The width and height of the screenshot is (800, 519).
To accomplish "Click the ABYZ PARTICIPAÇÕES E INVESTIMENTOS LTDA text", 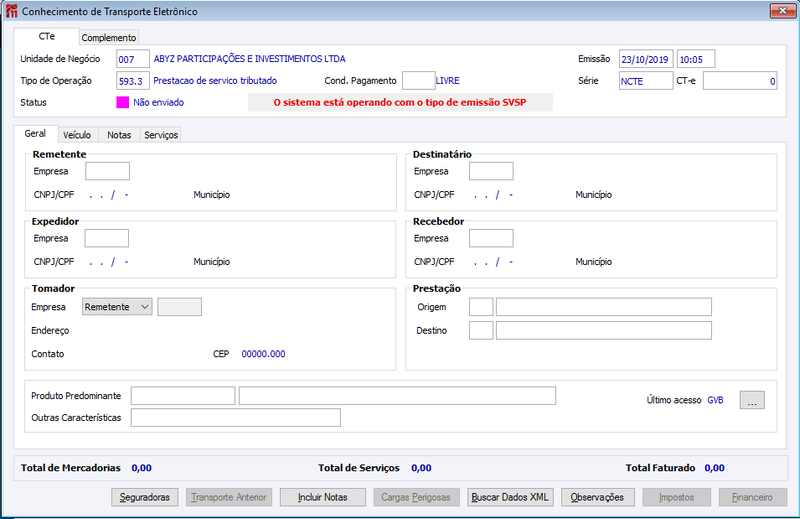I will [249, 59].
